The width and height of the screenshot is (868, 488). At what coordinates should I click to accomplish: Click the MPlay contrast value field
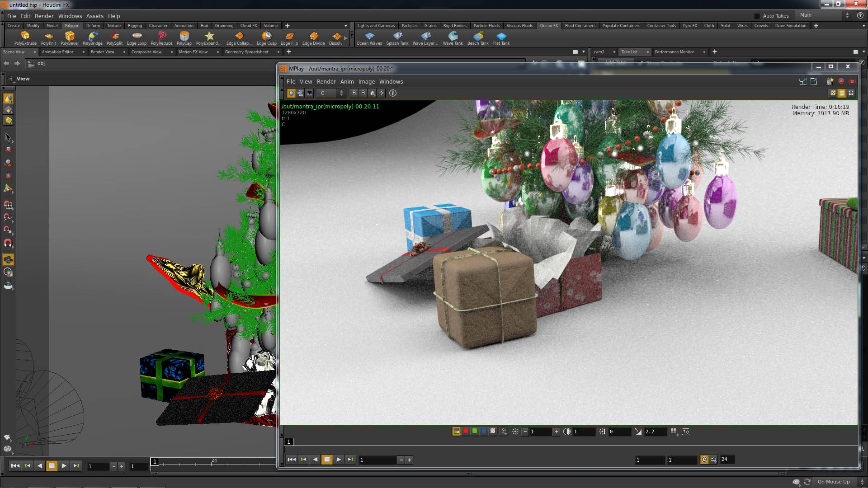click(584, 432)
